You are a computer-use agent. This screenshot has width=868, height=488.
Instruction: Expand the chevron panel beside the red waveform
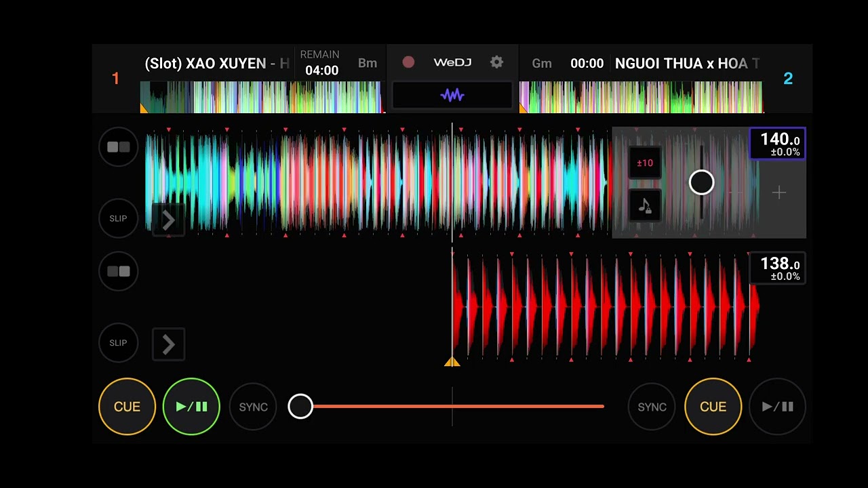coord(169,345)
